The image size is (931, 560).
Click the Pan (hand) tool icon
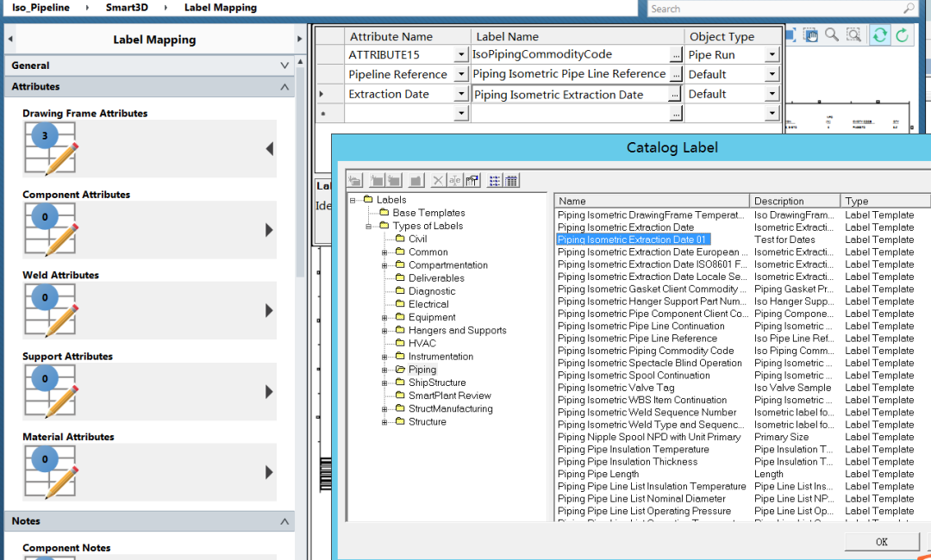click(810, 35)
